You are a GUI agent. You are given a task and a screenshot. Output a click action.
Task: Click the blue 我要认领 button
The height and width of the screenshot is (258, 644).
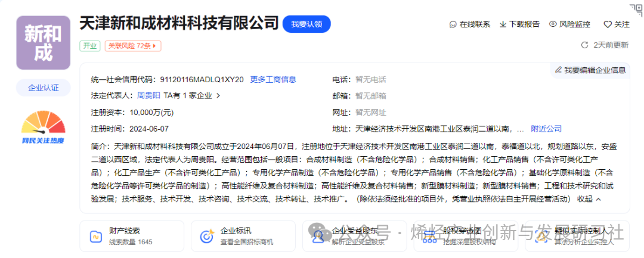(x=306, y=24)
